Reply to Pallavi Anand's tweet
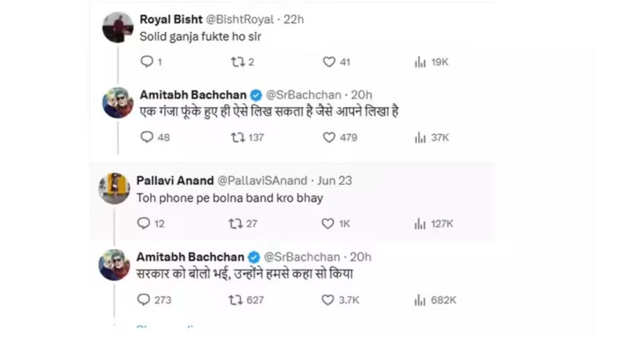 click(144, 223)
